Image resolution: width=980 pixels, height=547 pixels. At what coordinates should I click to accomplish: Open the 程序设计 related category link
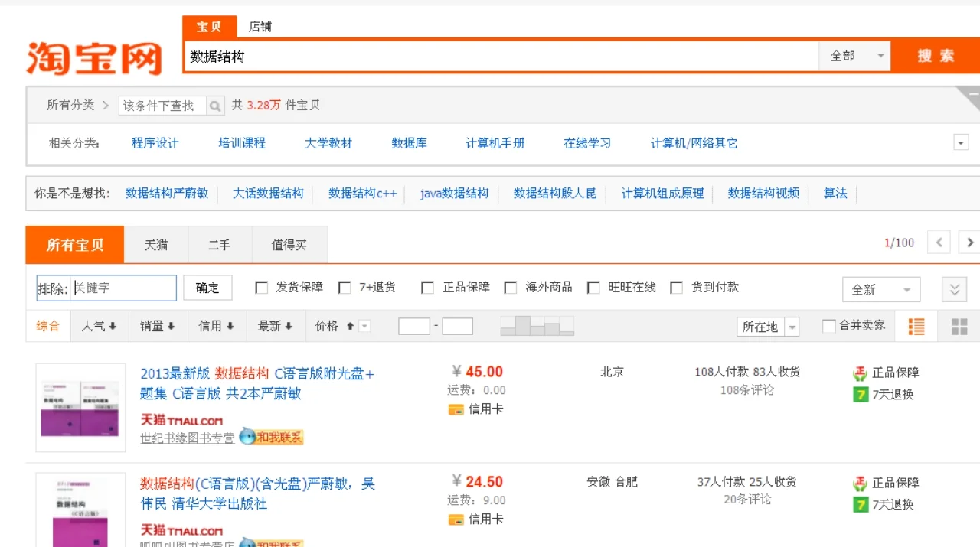click(155, 143)
